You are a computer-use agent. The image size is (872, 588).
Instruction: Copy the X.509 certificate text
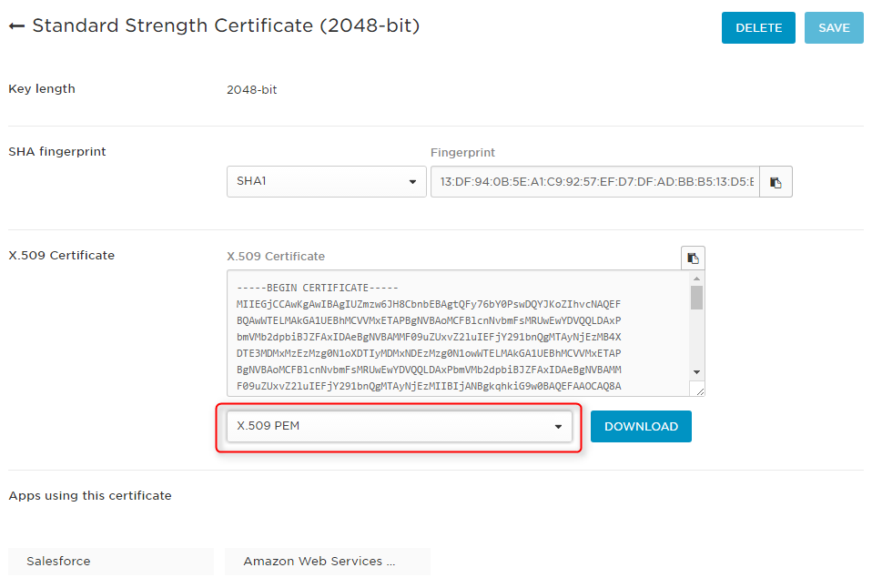(693, 259)
